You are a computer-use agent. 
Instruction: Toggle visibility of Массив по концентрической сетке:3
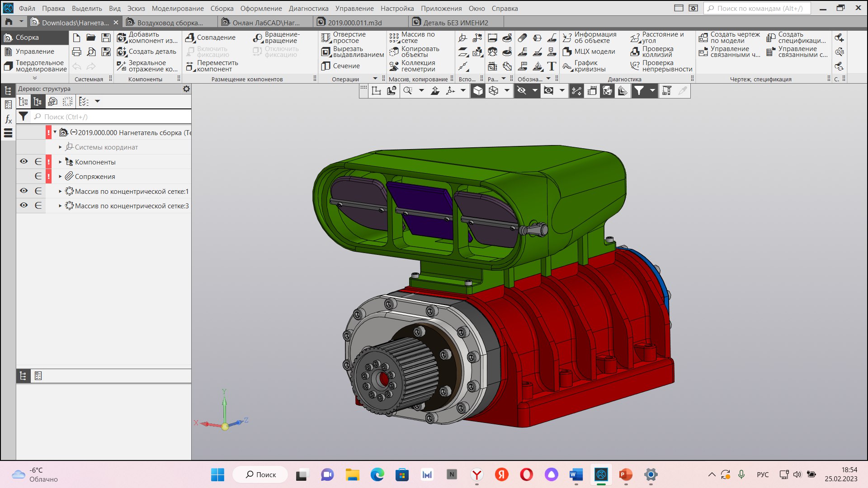[x=24, y=206]
